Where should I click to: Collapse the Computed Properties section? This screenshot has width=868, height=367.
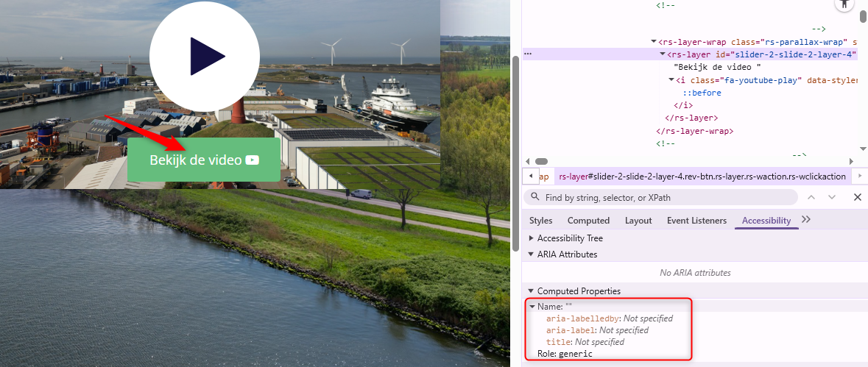[x=532, y=291]
